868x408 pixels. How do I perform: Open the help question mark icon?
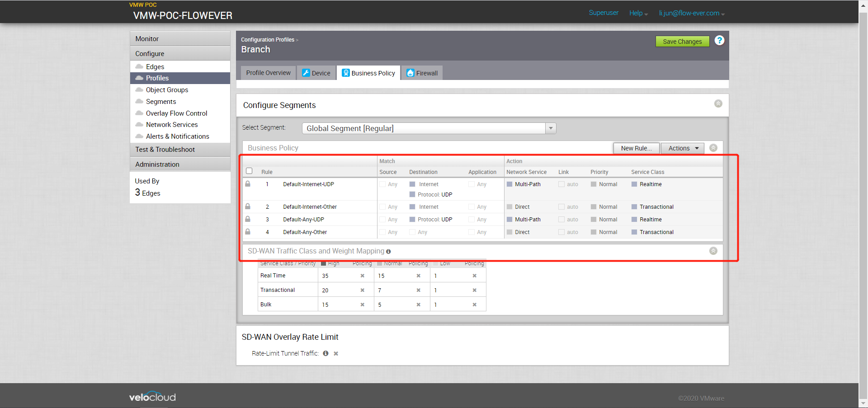719,41
